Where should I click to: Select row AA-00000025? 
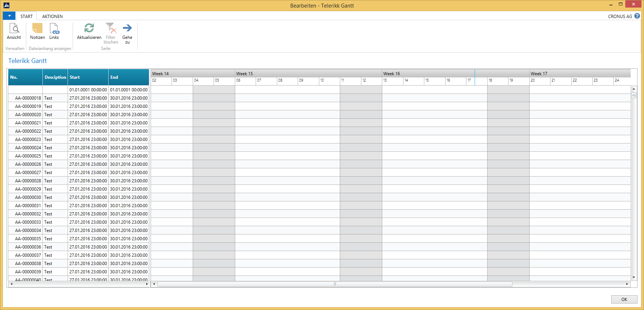click(x=78, y=156)
